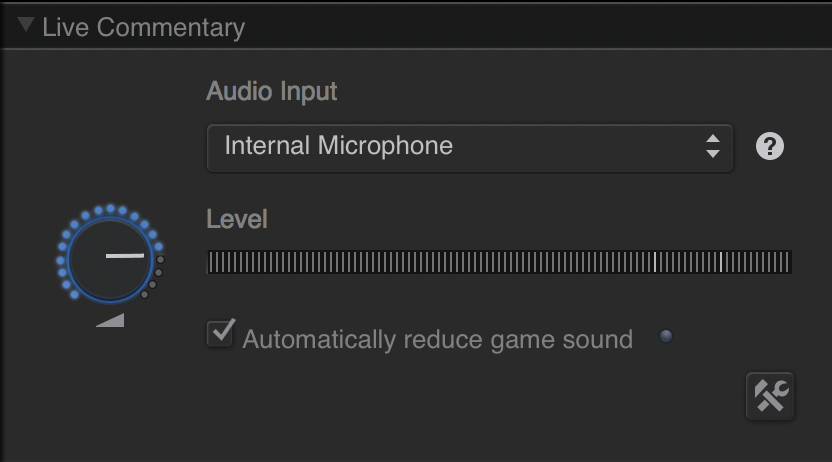Screen dimensions: 832x462
Task: Click the white pointer line on the knob
Action: coord(125,256)
